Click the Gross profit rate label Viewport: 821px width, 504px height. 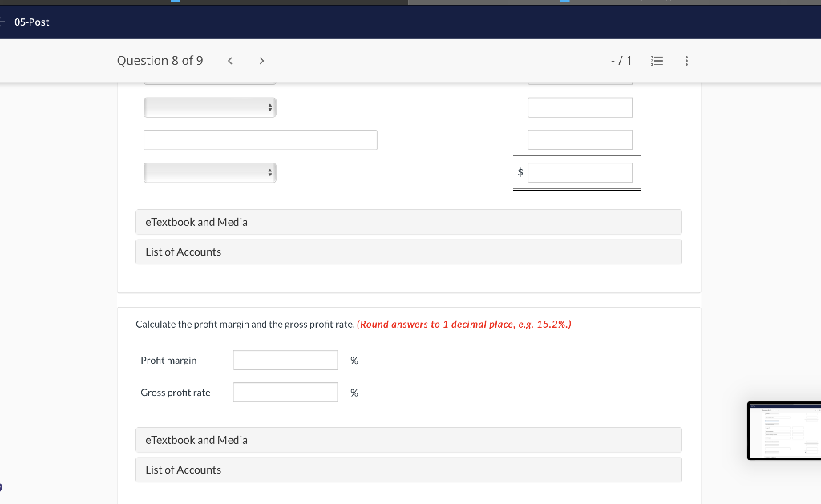[x=176, y=393]
